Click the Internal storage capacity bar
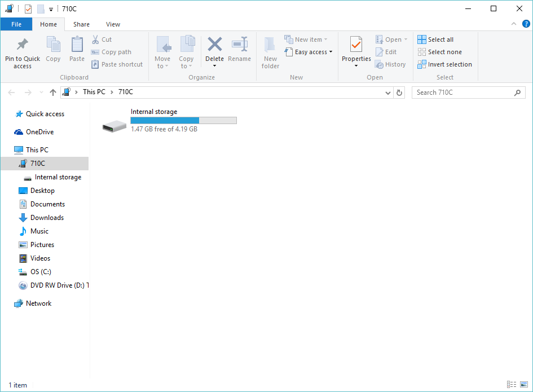 [183, 120]
